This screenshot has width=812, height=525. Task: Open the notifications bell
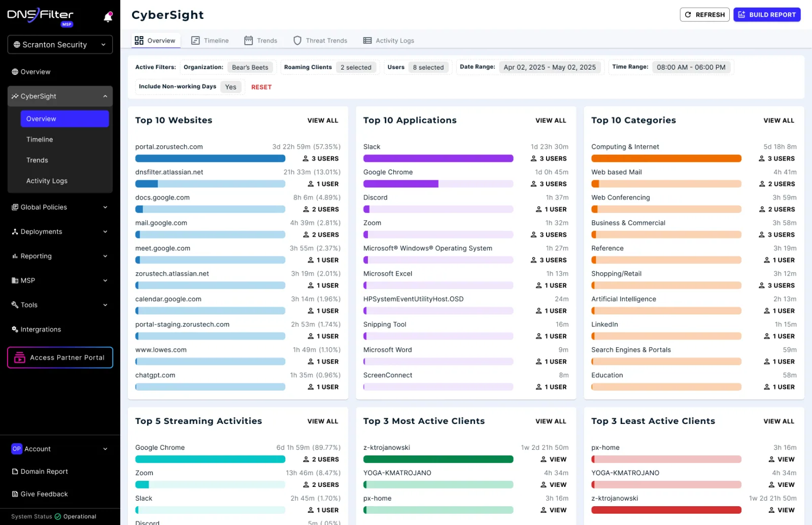[x=108, y=17]
